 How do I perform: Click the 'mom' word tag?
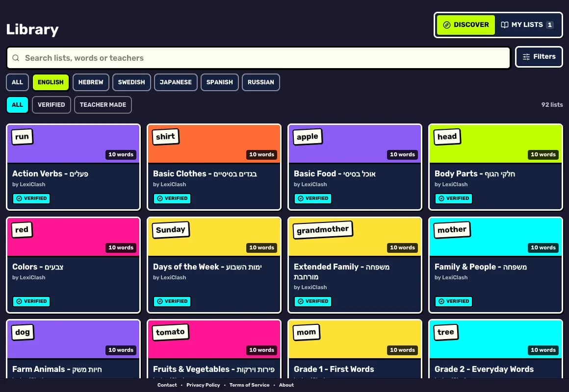coord(306,332)
